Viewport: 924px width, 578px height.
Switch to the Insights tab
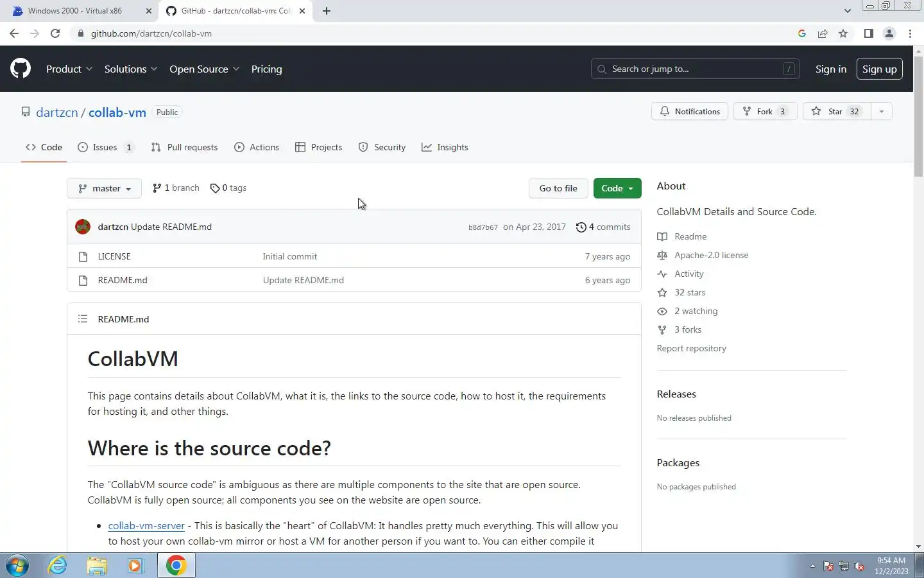(445, 147)
